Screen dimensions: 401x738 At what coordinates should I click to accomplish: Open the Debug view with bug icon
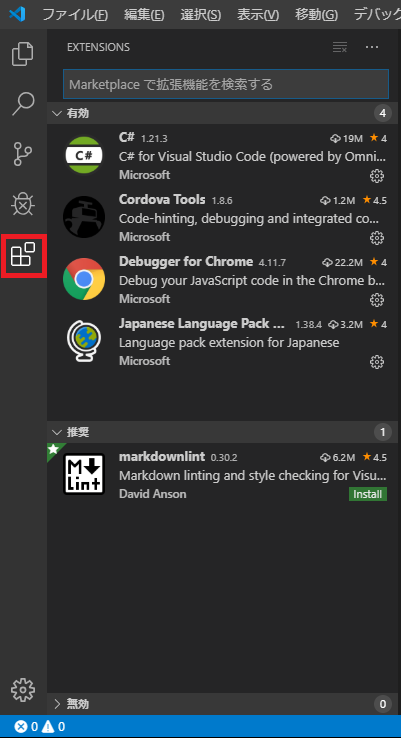23,204
